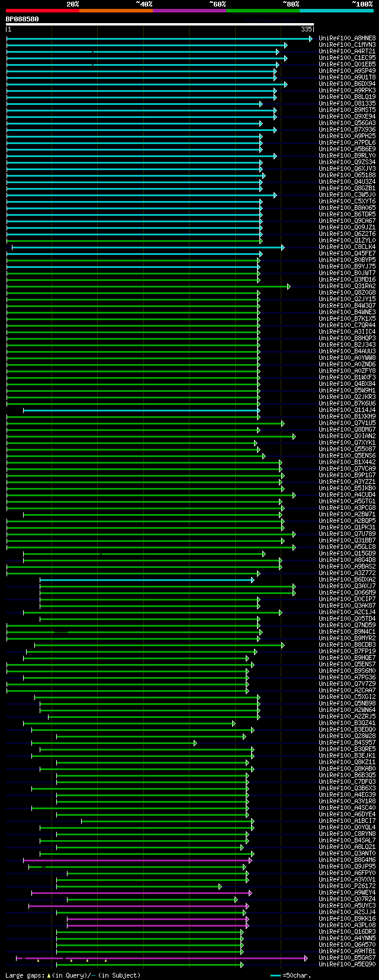Open the UniRef100_Q6XJV3 hit

[347, 168]
